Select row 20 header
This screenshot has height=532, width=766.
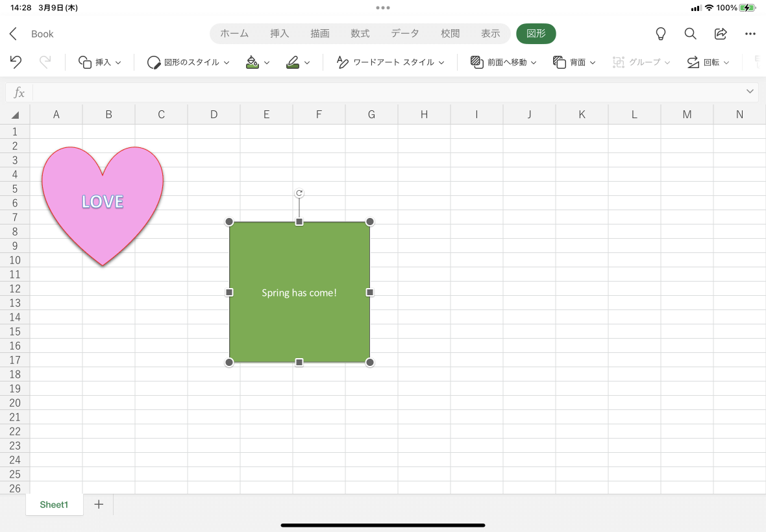tap(15, 403)
